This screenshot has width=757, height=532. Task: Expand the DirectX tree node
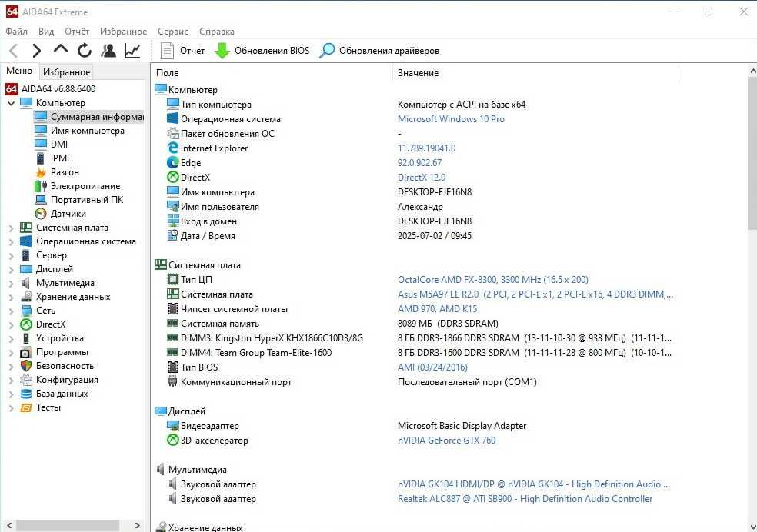coord(11,324)
